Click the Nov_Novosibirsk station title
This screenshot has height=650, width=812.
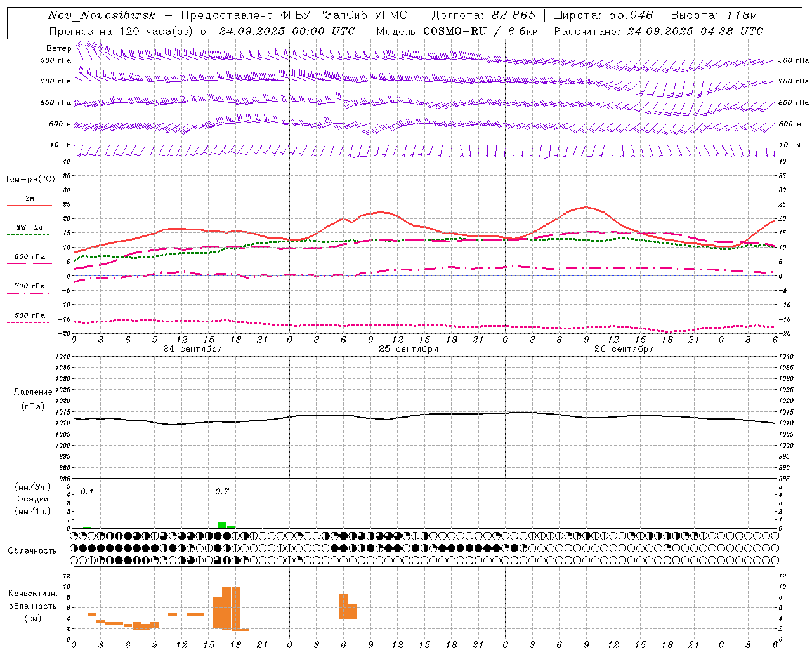pos(102,15)
